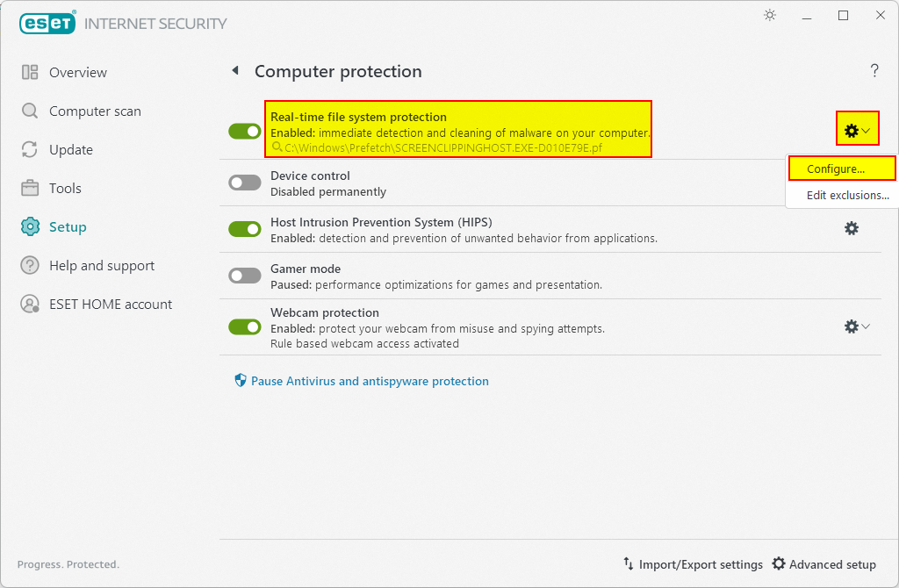Click the question mark help icon
This screenshot has height=588, width=899.
tap(874, 71)
